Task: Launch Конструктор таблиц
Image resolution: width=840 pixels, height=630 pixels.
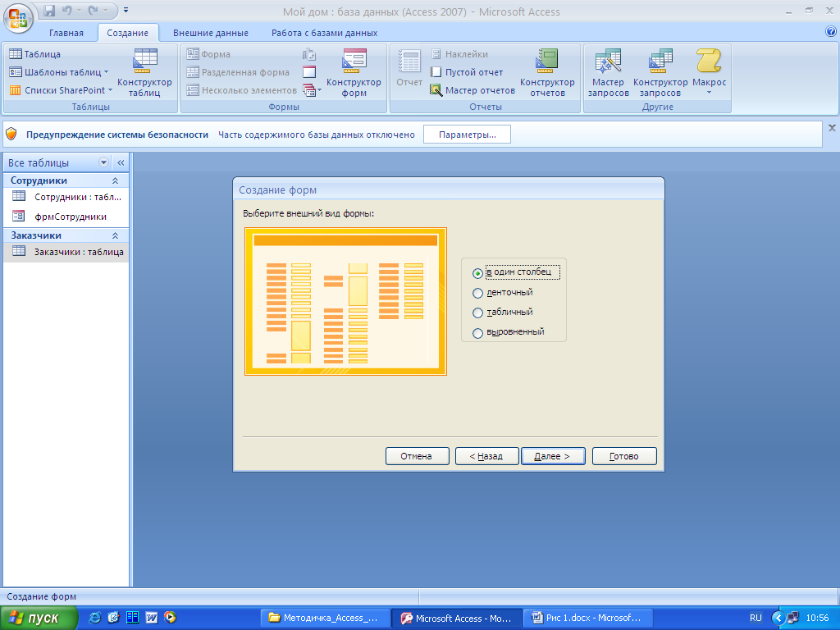Action: (144, 72)
